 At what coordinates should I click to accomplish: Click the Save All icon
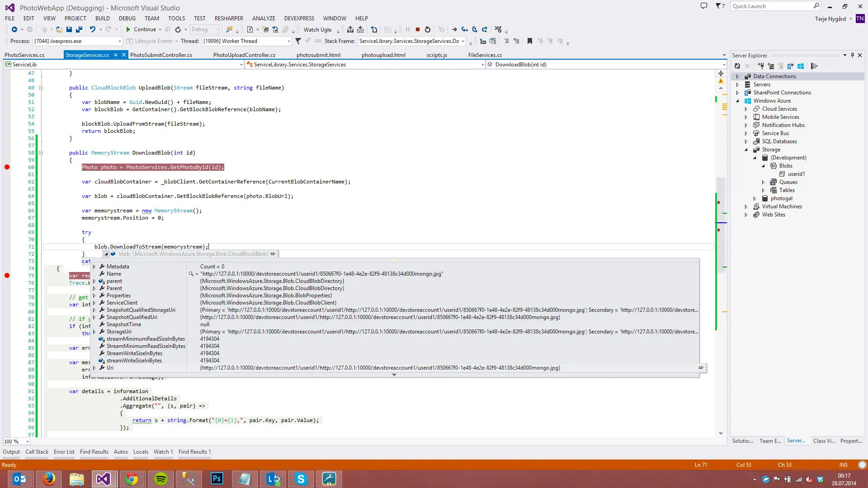pyautogui.click(x=79, y=30)
